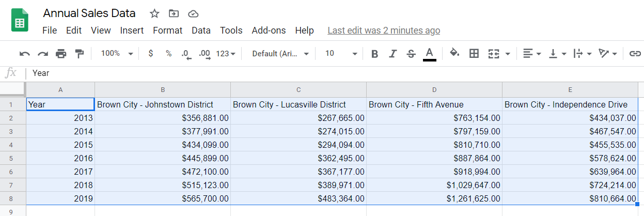This screenshot has height=216, width=644.
Task: Select row 5 header
Action: click(x=13, y=158)
